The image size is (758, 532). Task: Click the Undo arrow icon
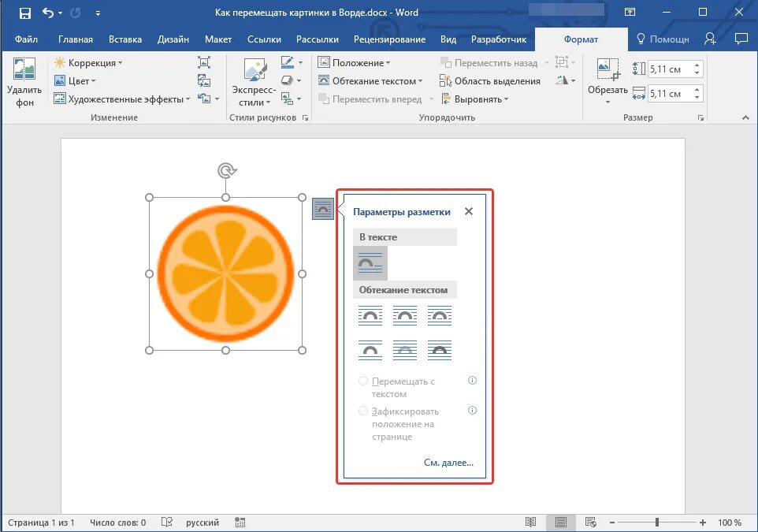48,13
